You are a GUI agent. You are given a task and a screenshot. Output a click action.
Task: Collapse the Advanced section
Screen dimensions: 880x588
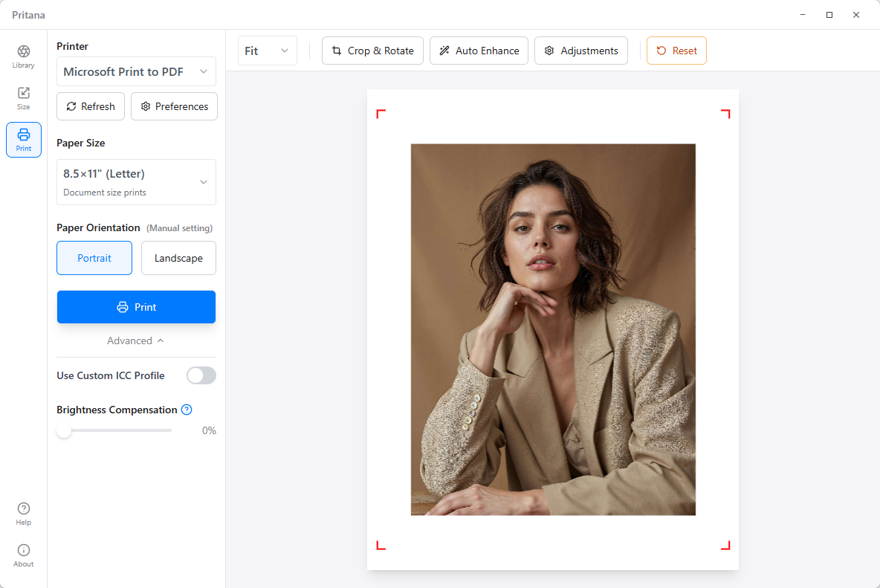135,340
